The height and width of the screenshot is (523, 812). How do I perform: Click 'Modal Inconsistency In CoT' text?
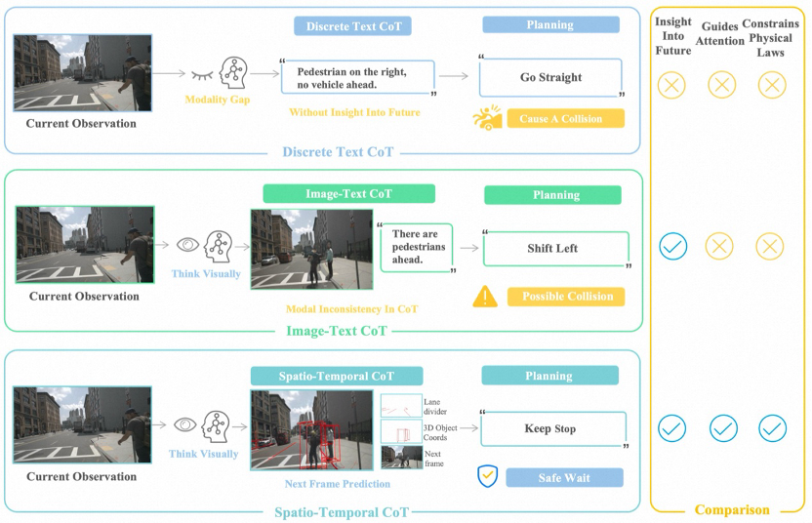pyautogui.click(x=352, y=309)
